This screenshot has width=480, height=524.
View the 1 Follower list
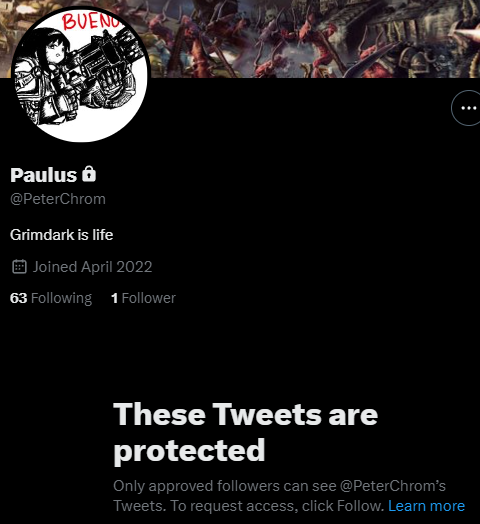[x=143, y=298]
